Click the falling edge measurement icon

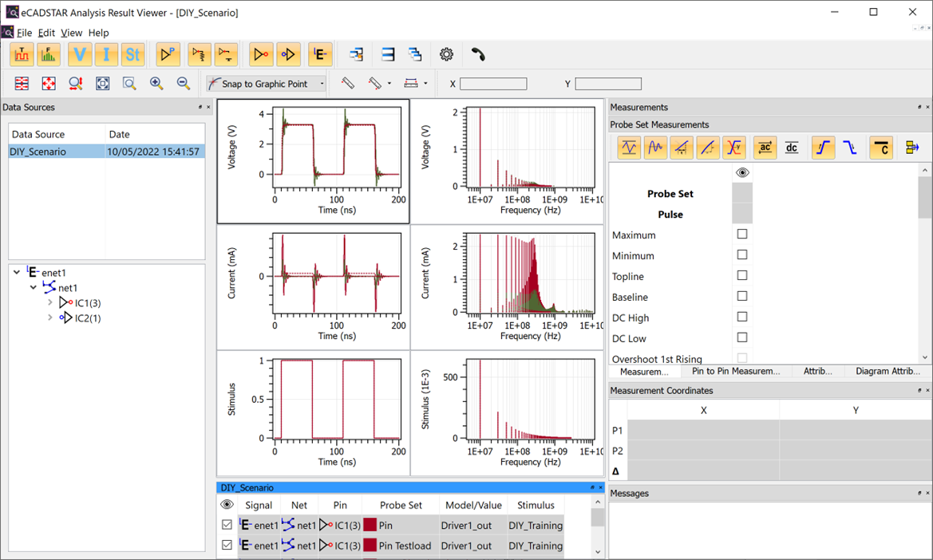point(850,148)
